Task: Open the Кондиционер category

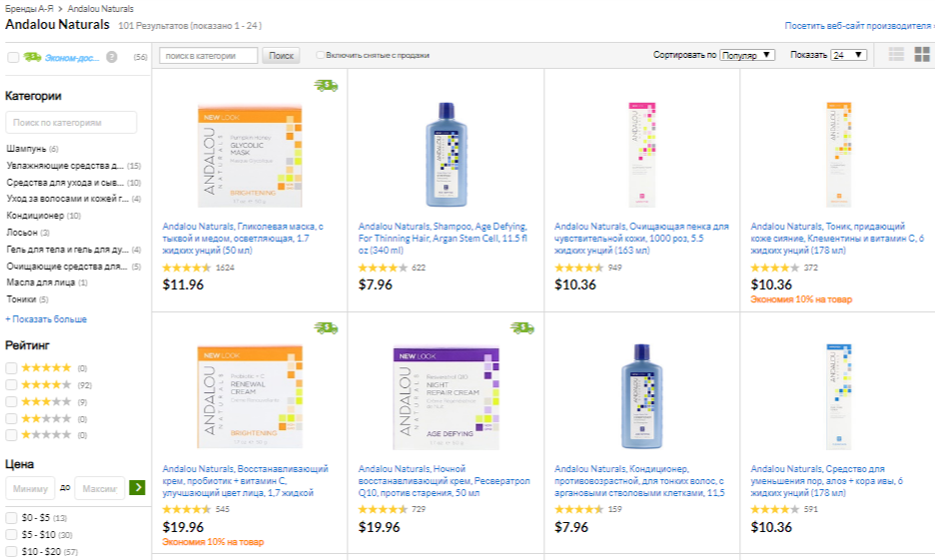Action: coord(35,216)
